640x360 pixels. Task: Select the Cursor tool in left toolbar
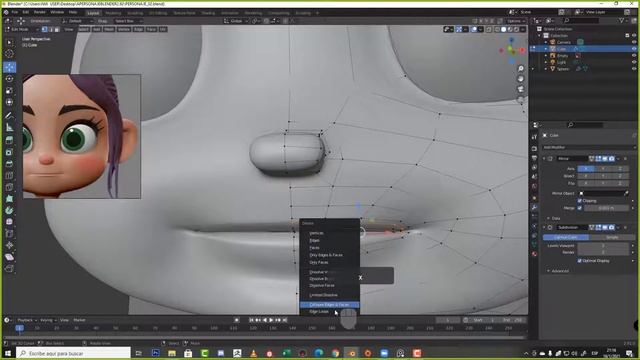(x=9, y=54)
